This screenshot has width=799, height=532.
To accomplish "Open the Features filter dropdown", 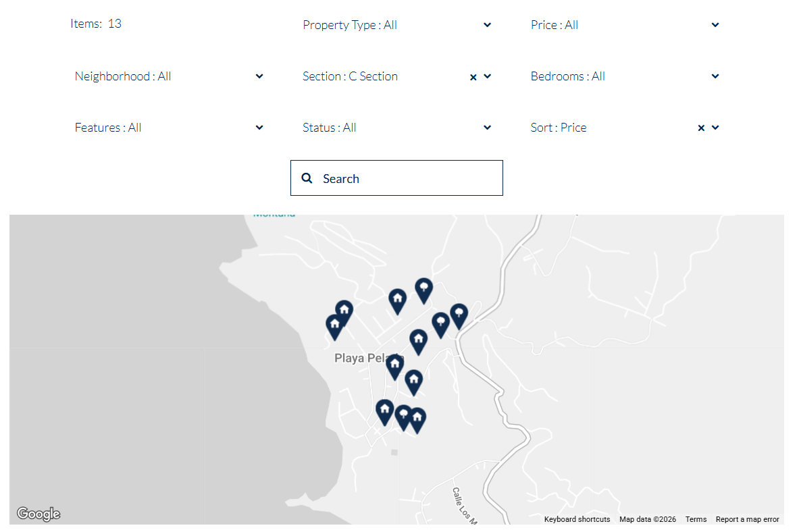I will click(x=169, y=128).
